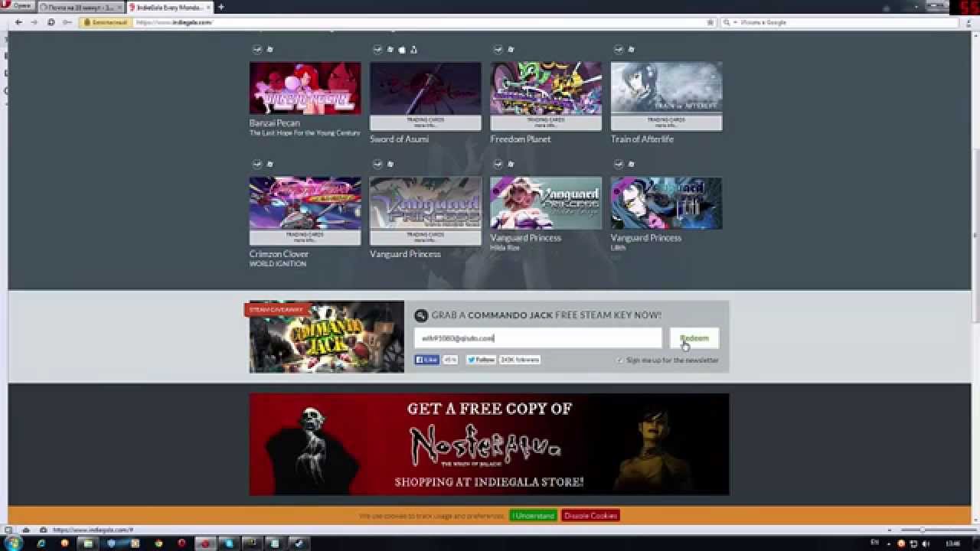Click the Train of Afterlife title
The width and height of the screenshot is (980, 551).
(642, 139)
